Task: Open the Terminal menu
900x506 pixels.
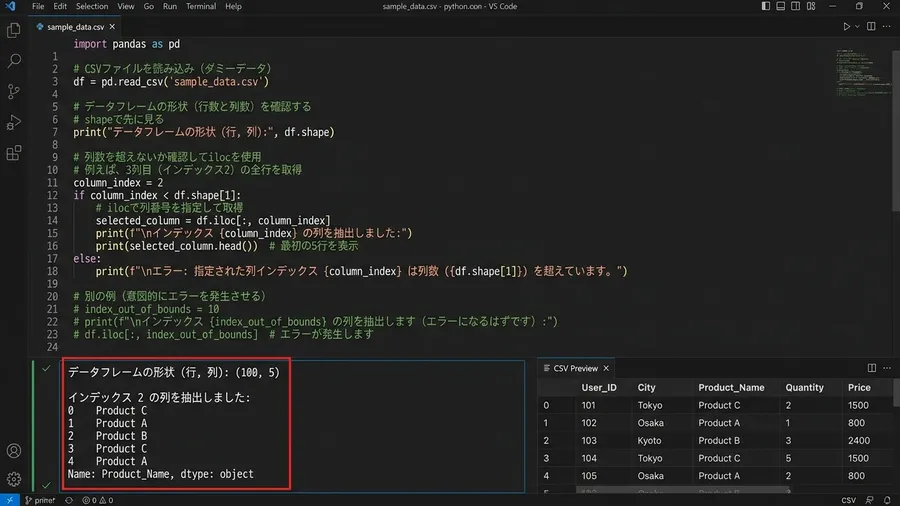Action: point(201,6)
